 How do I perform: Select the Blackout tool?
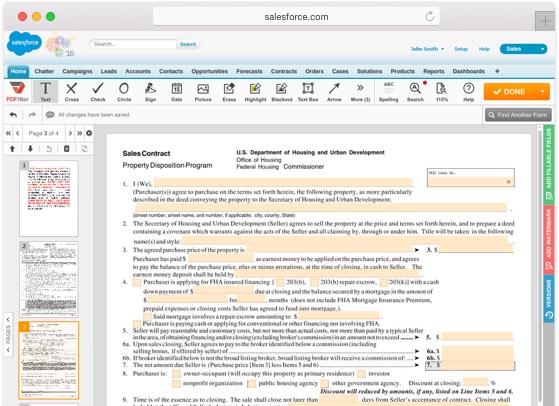click(x=282, y=92)
